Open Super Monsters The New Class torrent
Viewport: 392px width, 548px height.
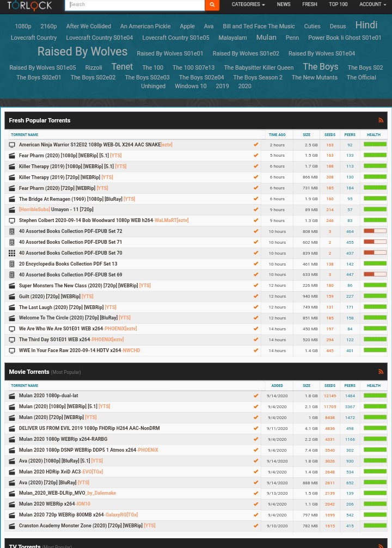(84, 286)
